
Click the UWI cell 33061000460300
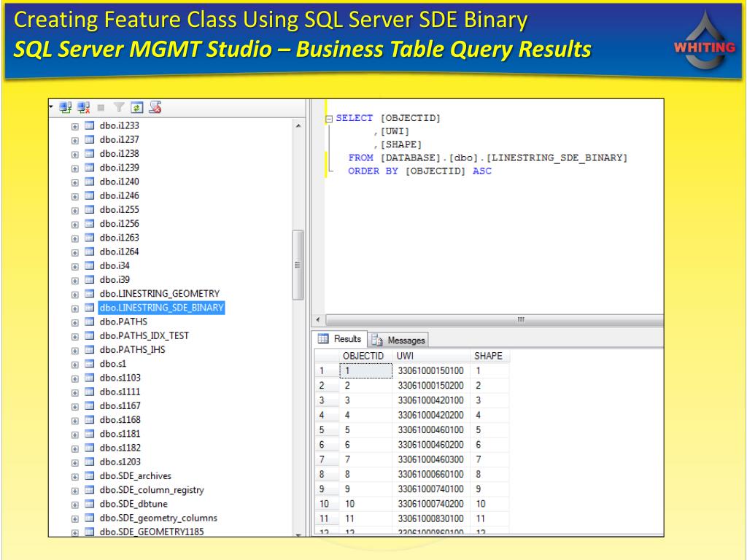430,459
